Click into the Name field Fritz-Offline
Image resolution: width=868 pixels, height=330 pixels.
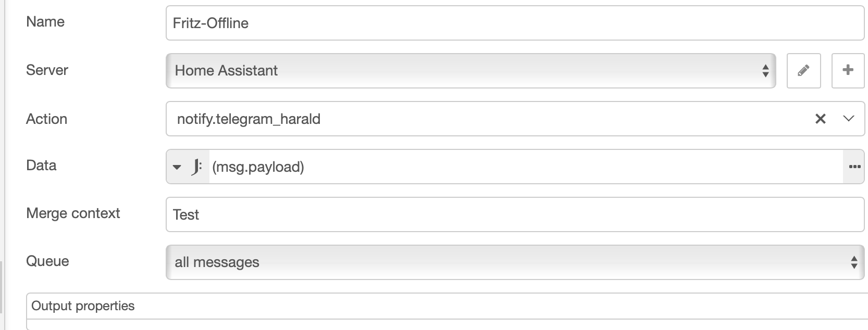[x=514, y=23]
